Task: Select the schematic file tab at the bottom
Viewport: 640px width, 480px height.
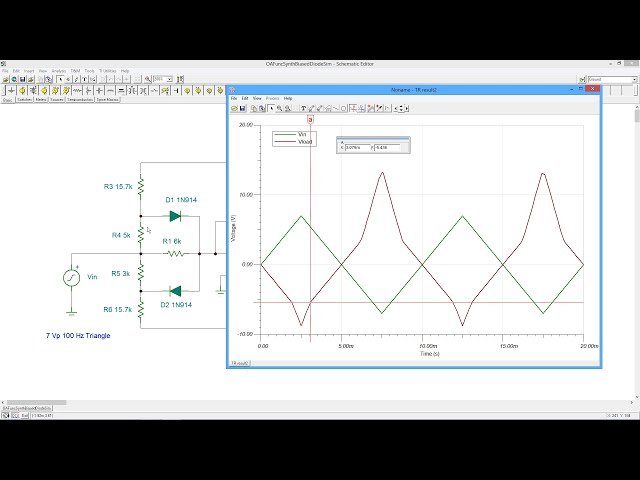Action: point(27,408)
